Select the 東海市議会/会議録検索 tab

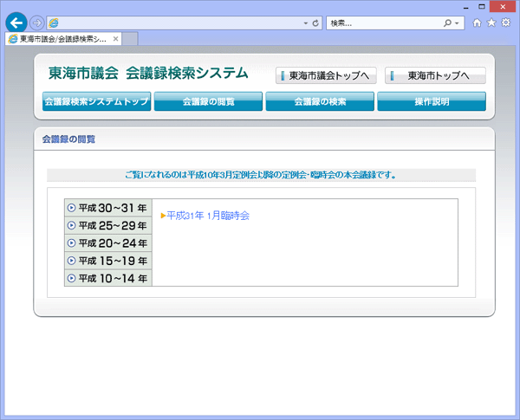63,39
